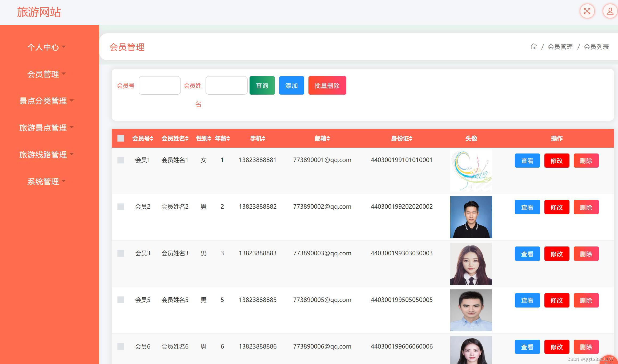Select the 会员姓名5 name cell
The height and width of the screenshot is (364, 618).
click(x=175, y=300)
